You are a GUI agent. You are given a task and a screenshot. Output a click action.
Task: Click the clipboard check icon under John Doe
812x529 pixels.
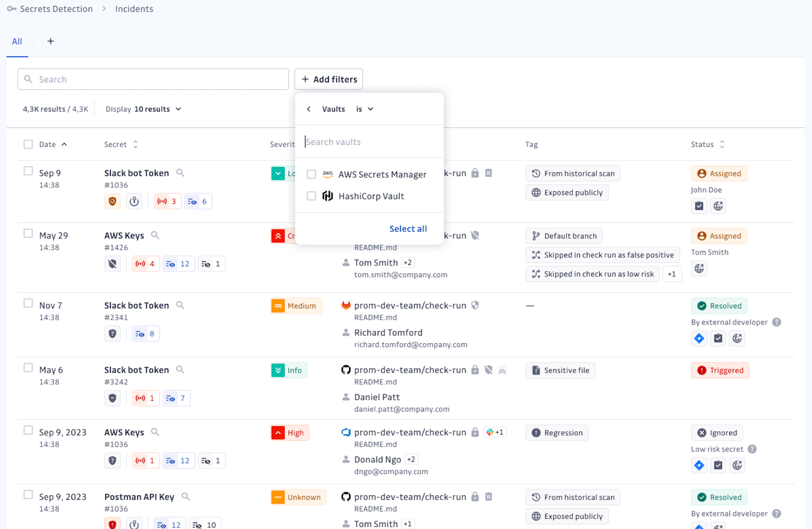tap(699, 206)
